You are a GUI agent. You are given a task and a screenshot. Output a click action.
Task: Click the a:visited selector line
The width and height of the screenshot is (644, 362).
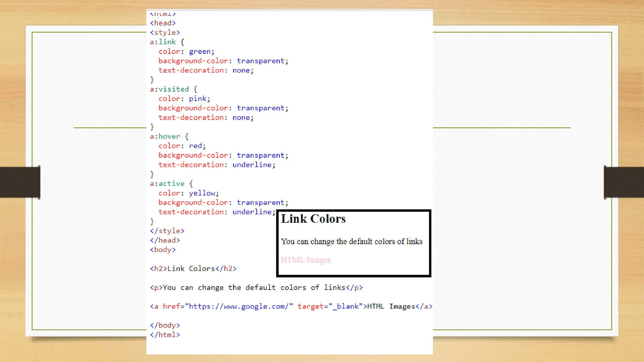[173, 89]
